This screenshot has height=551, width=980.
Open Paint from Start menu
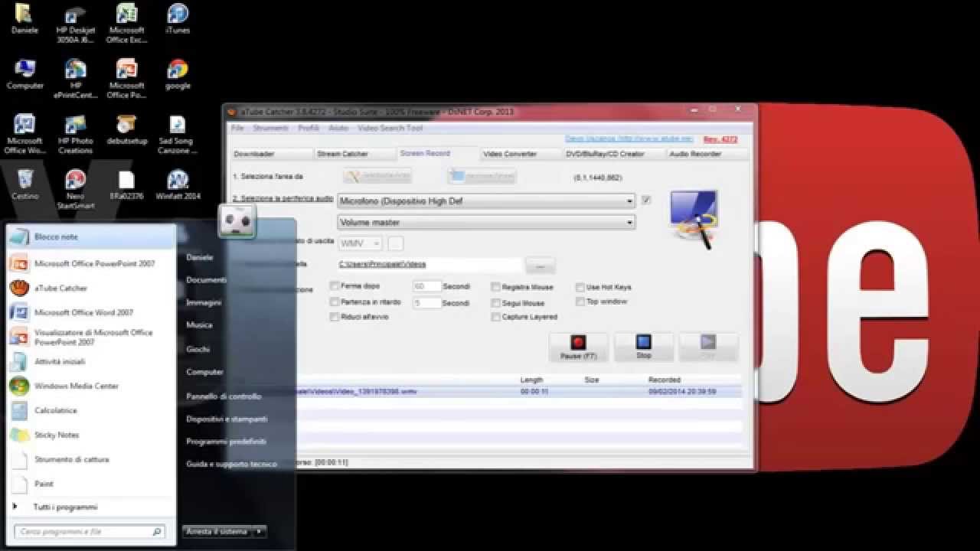91,484
